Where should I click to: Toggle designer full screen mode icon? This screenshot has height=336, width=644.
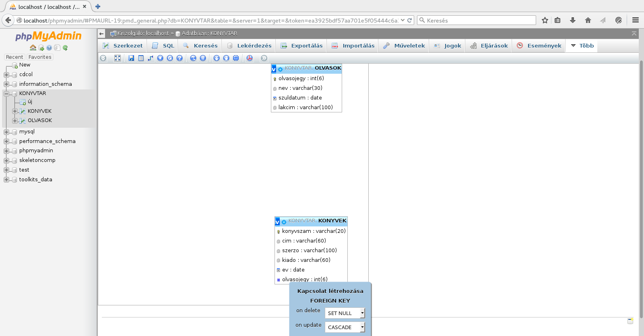click(x=118, y=58)
